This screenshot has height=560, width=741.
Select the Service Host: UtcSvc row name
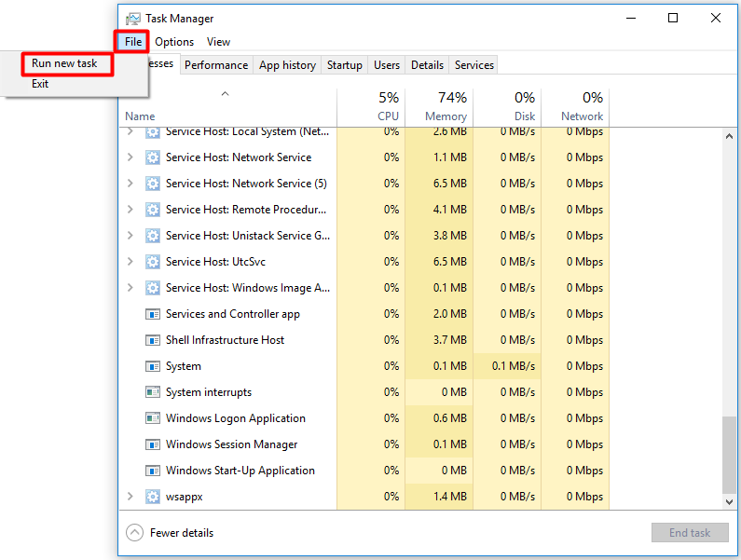pos(215,261)
